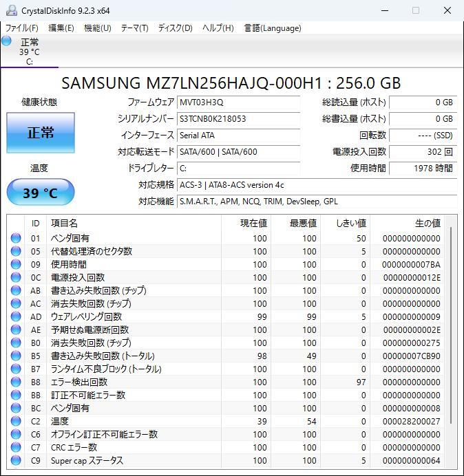Screen dimensions: 464x476
Task: Click raw value 0000000007BA in 使用時間 row
Action: click(411, 264)
